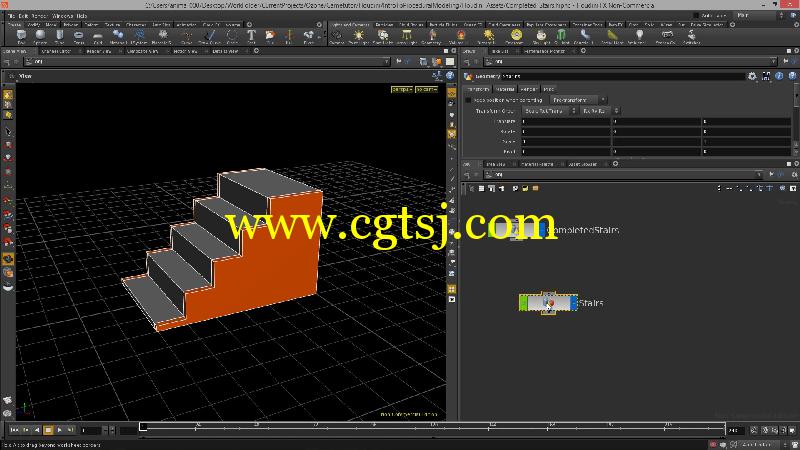Select the Font text shelf tool
Screen dimensions: 800x450
(x=251, y=36)
